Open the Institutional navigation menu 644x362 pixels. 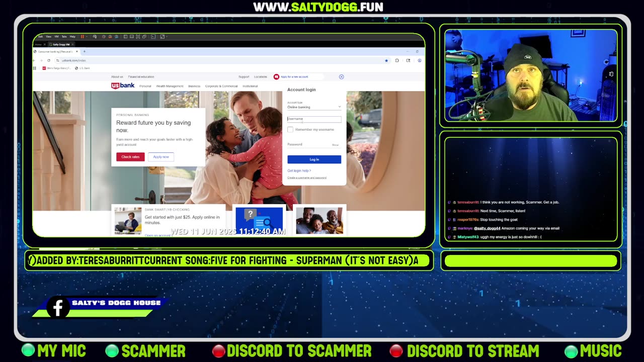pos(250,86)
